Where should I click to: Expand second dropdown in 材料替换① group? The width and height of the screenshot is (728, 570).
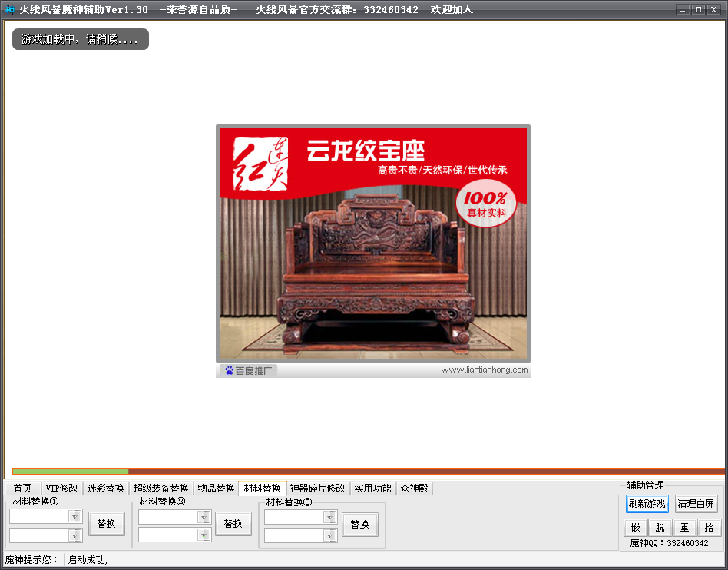click(x=74, y=535)
